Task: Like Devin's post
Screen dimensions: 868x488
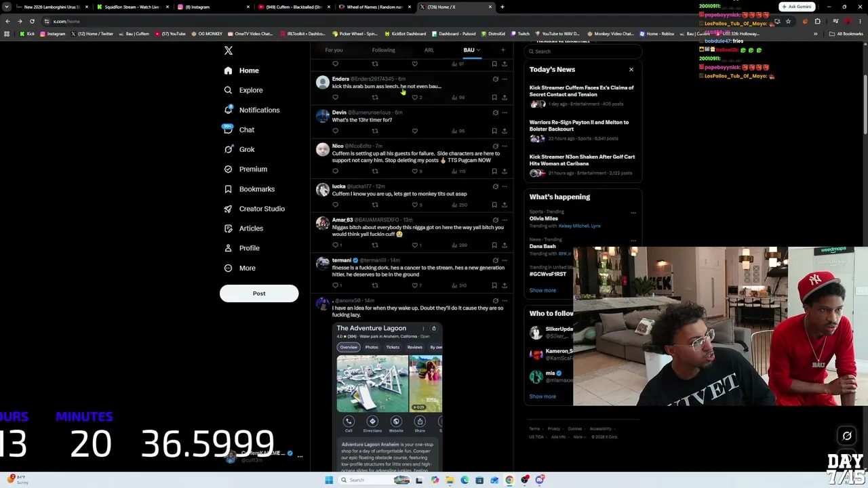Action: click(415, 131)
